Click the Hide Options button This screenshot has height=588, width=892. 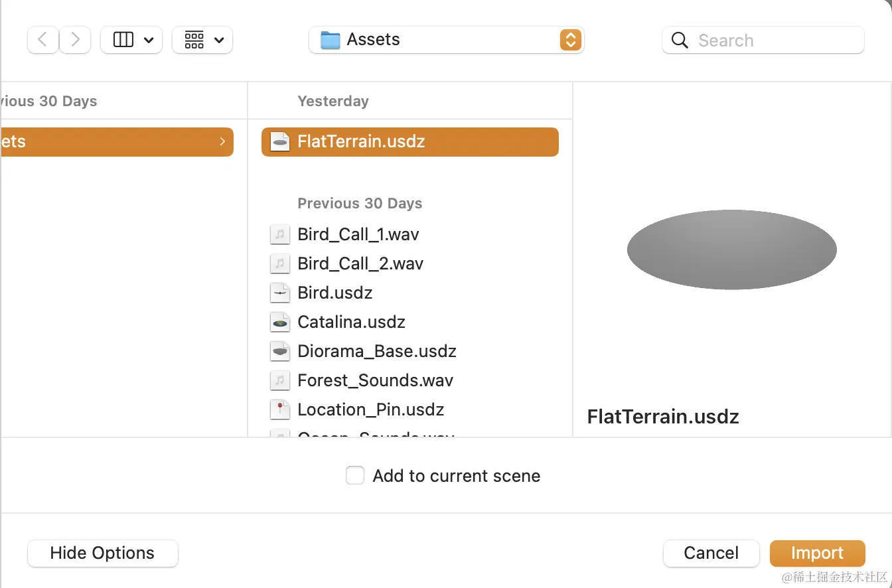coord(103,553)
